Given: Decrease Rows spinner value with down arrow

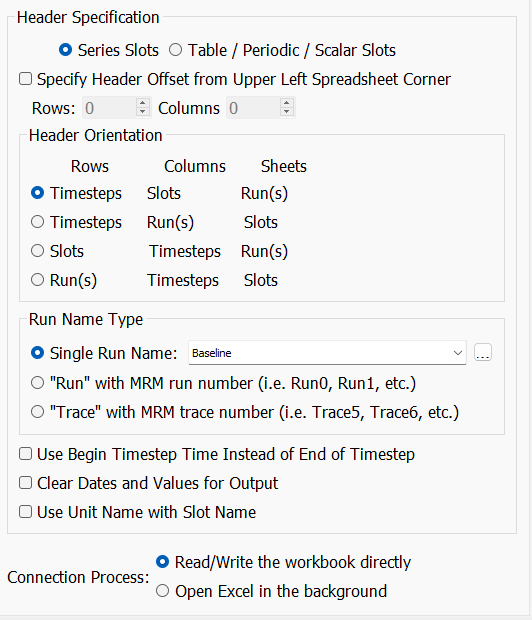Looking at the screenshot, I should [x=142, y=112].
